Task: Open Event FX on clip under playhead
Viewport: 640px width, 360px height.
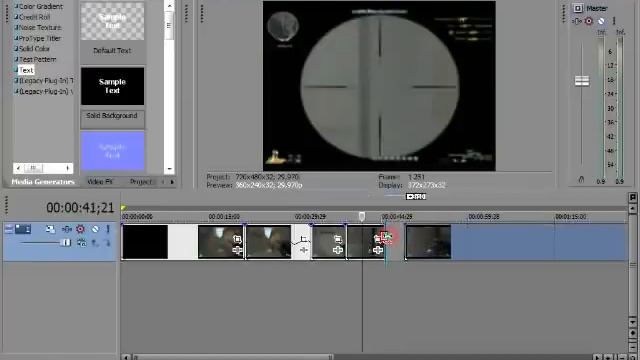Action: [378, 250]
